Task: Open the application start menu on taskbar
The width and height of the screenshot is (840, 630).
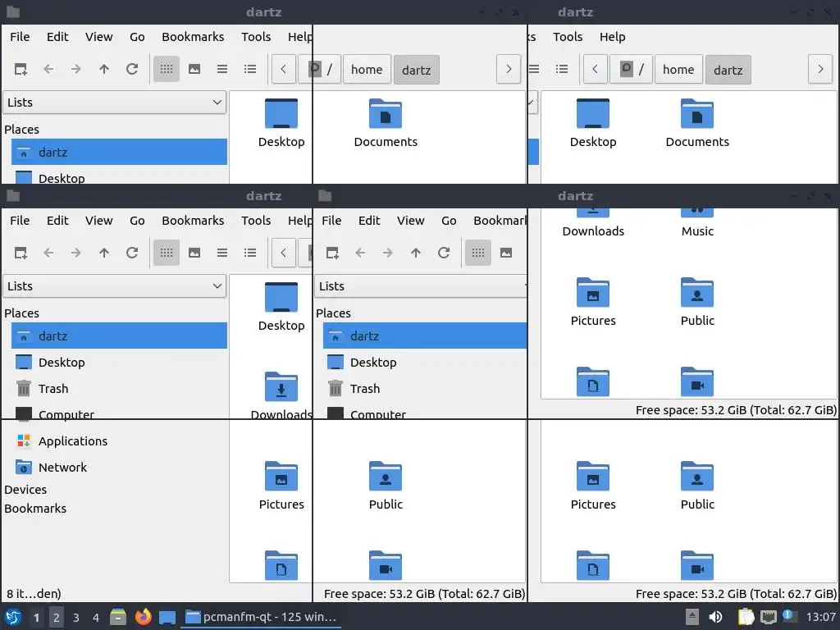Action: (13, 617)
